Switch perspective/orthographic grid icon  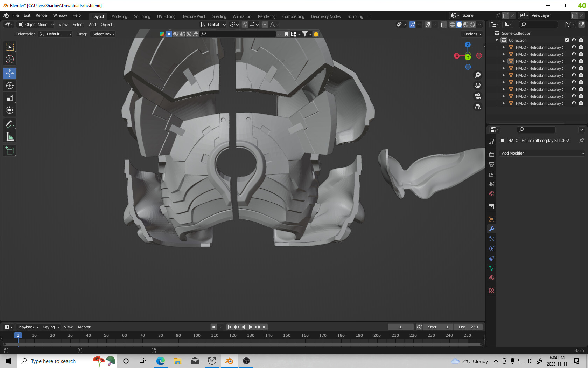click(x=478, y=107)
